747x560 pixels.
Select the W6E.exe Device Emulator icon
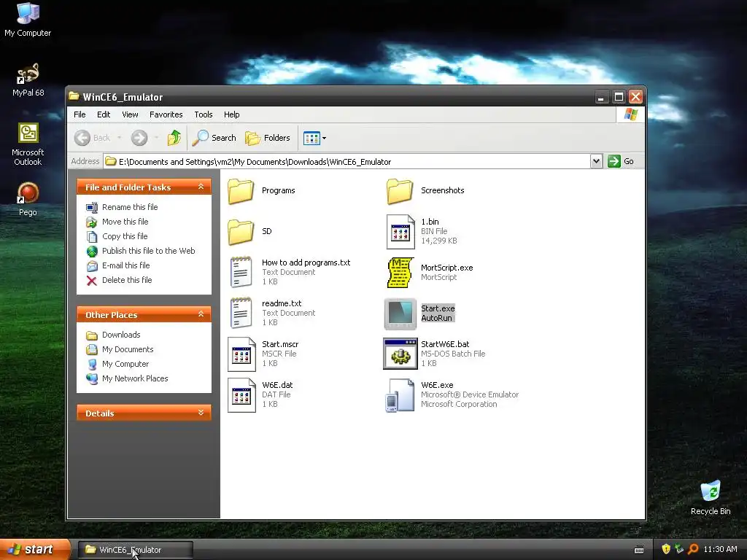coord(400,395)
